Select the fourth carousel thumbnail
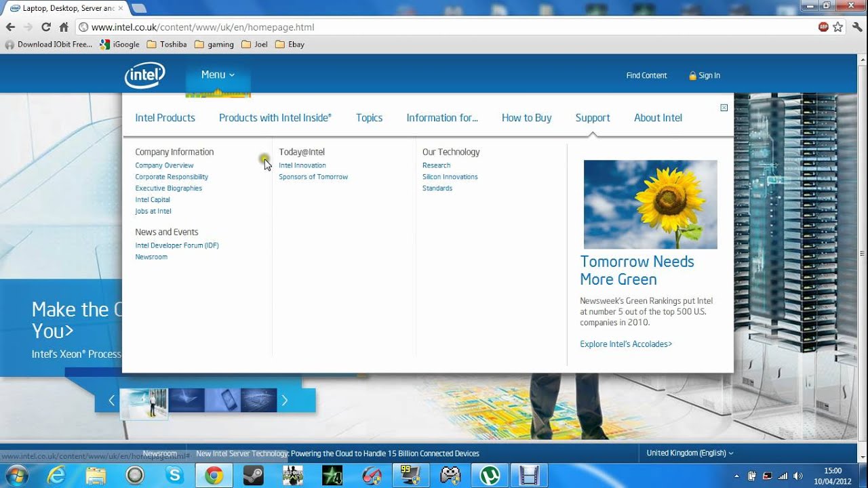The width and height of the screenshot is (868, 488). [258, 401]
